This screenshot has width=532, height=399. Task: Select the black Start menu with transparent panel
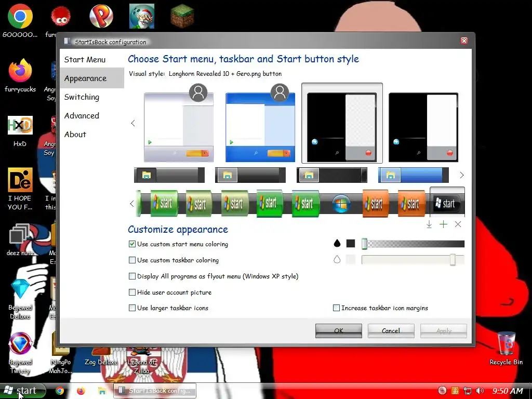tap(342, 123)
